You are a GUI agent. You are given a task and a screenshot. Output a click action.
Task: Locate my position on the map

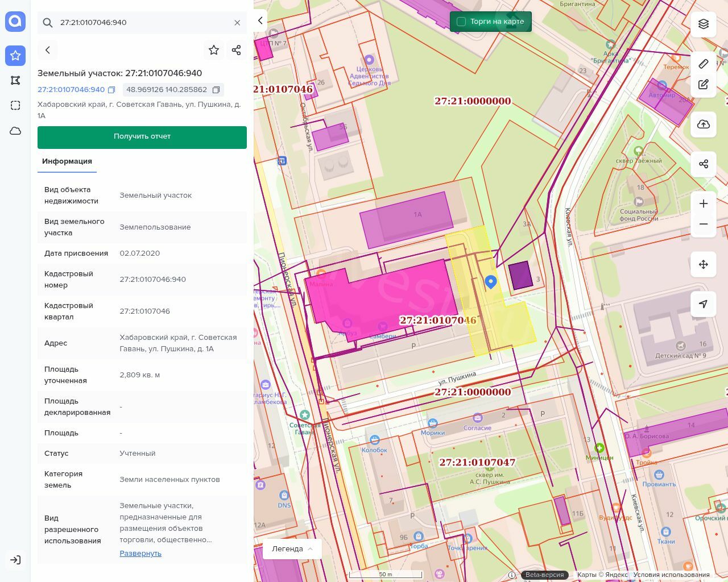pos(704,304)
